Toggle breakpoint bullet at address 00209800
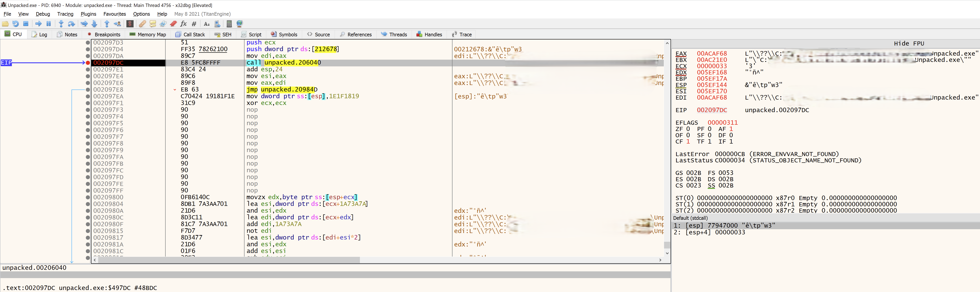This screenshot has width=980, height=292. (x=88, y=197)
